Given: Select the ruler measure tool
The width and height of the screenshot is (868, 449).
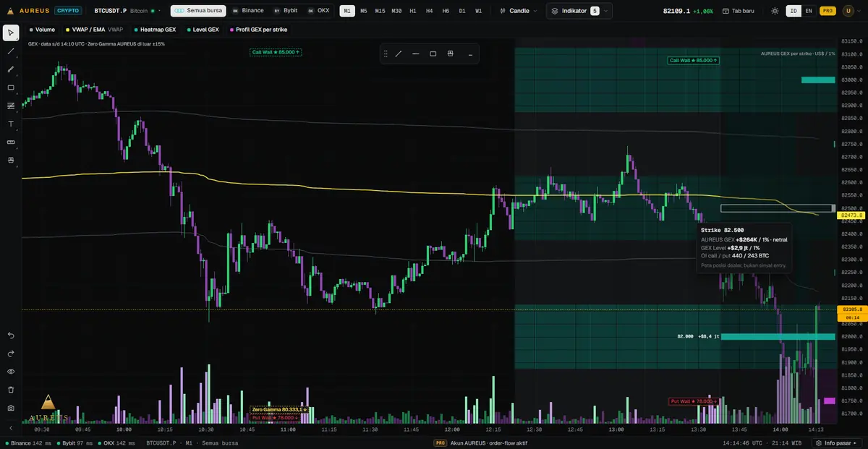Looking at the screenshot, I should [x=11, y=142].
